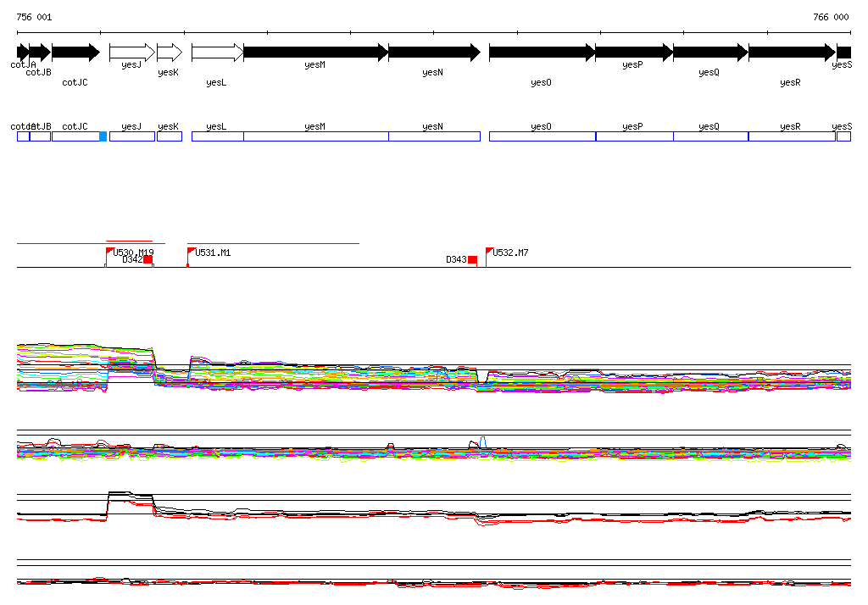868x605 pixels.
Task: Select the U530.M19 red flag marker
Action: tap(109, 252)
